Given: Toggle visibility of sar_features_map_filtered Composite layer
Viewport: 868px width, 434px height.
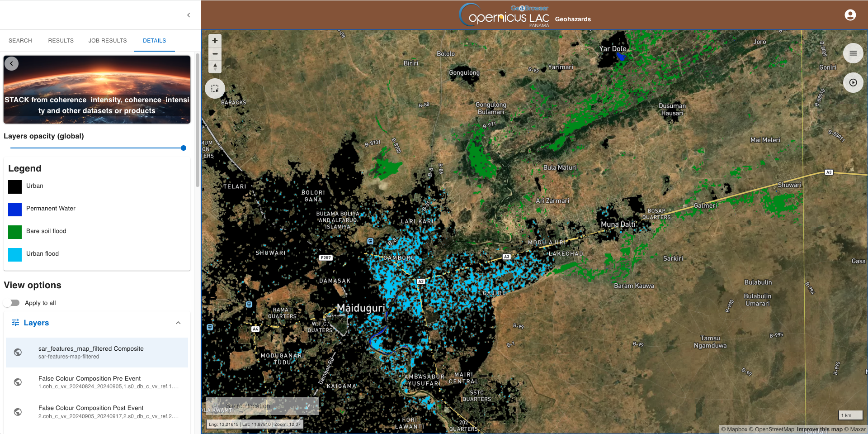Looking at the screenshot, I should [x=18, y=352].
